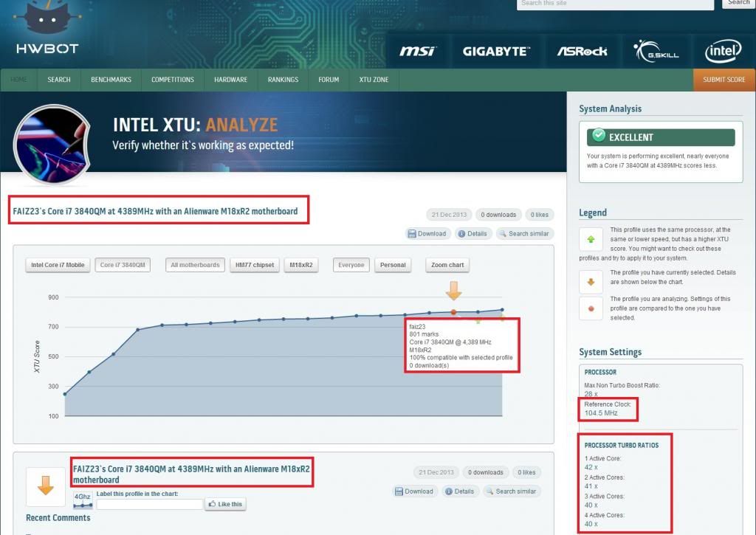
Task: Go to HOME in the nav bar
Action: pyautogui.click(x=18, y=80)
